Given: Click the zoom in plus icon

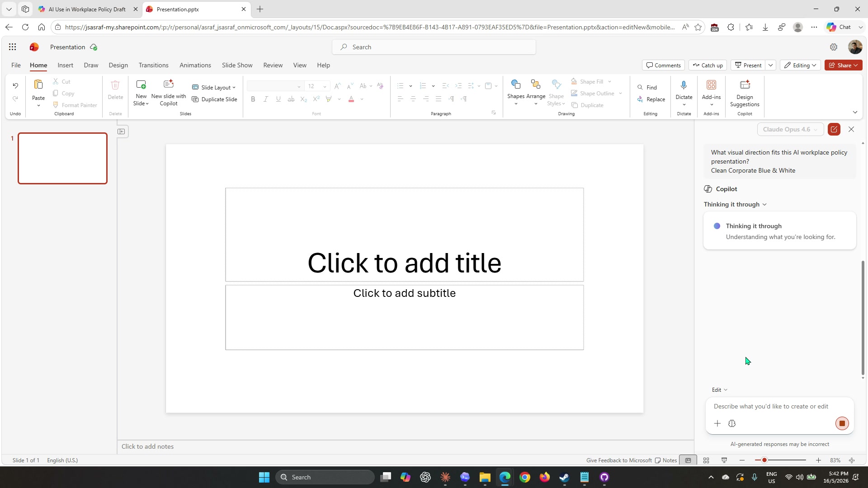Looking at the screenshot, I should [x=818, y=460].
